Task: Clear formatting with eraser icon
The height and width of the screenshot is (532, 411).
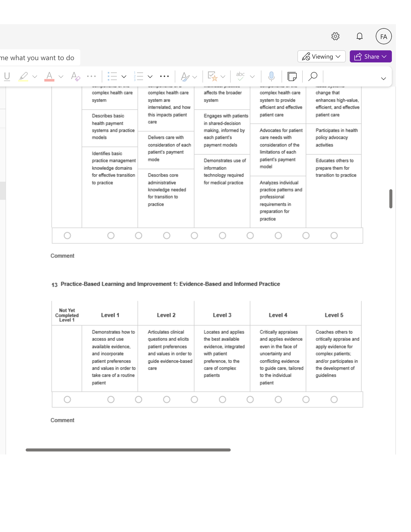Action: (75, 76)
